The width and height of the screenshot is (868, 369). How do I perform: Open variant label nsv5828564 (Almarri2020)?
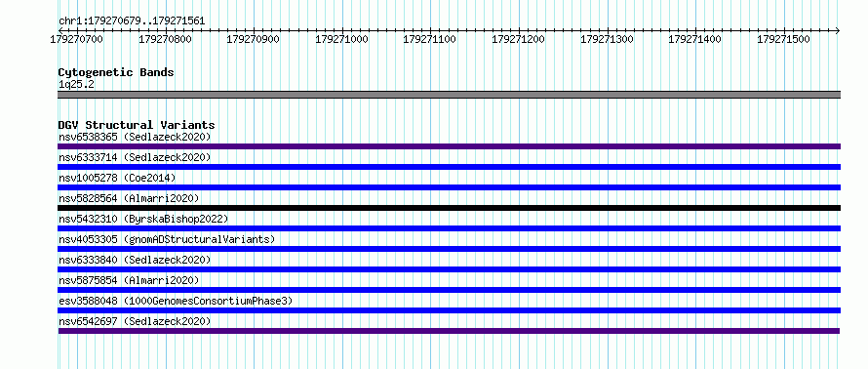[129, 198]
